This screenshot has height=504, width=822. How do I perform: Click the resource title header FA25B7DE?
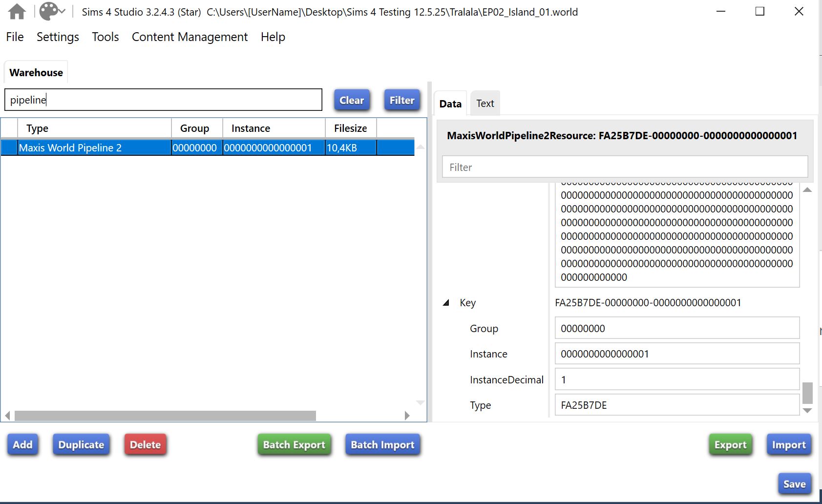point(622,136)
